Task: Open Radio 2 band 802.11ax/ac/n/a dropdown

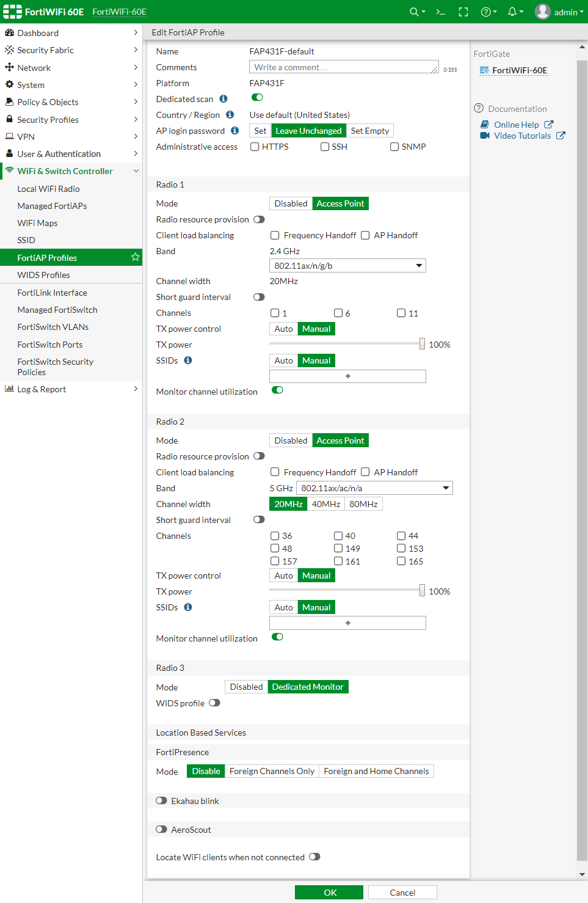Action: point(374,488)
